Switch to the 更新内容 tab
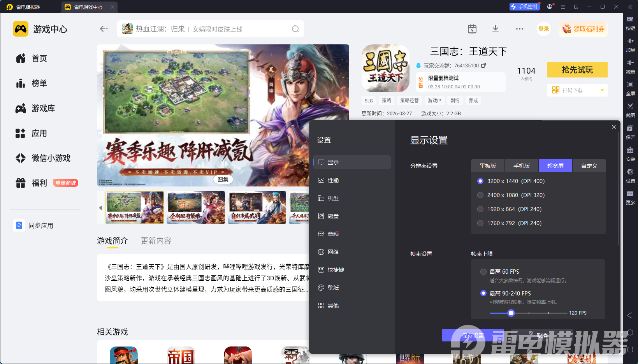This screenshot has width=638, height=364. tap(156, 241)
